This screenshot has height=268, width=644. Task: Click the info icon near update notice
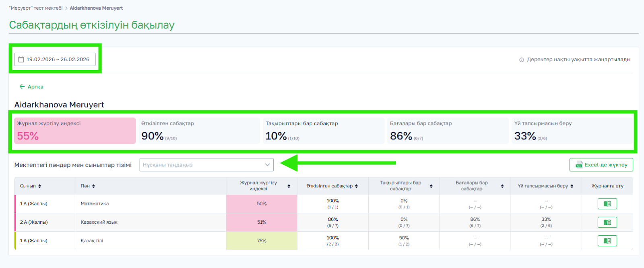point(522,60)
